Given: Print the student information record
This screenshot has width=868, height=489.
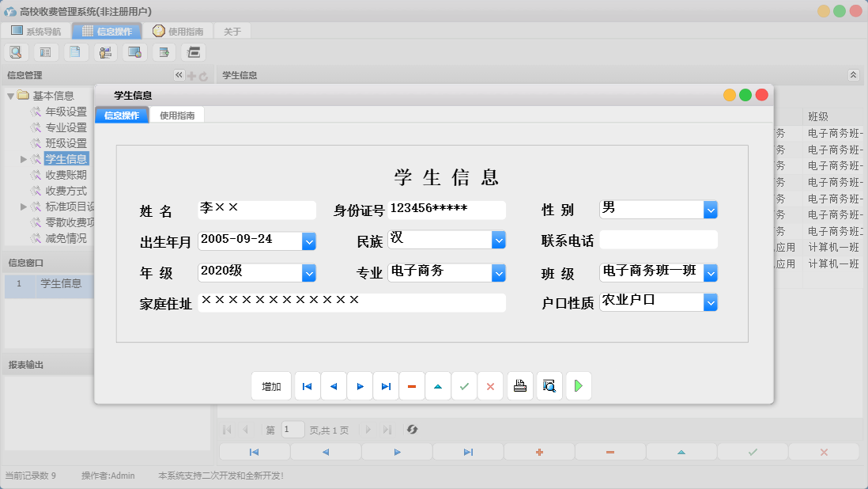Looking at the screenshot, I should click(x=519, y=385).
